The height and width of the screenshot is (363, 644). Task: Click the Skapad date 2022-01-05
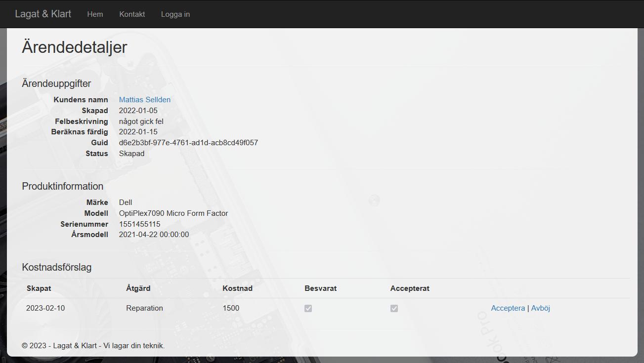[138, 111]
